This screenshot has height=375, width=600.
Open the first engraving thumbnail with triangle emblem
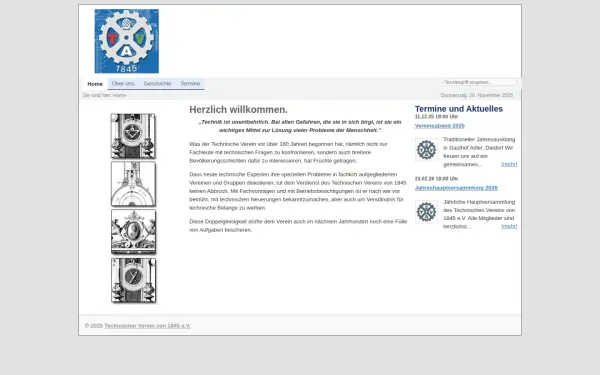133,136
